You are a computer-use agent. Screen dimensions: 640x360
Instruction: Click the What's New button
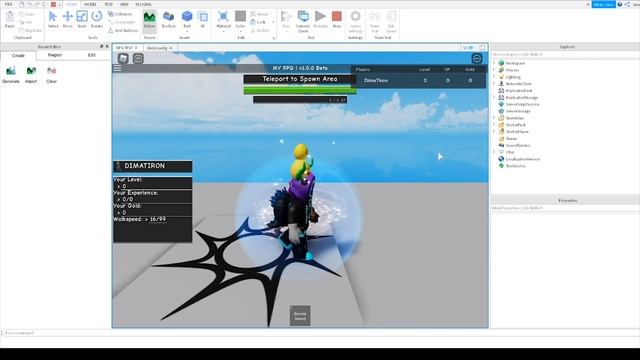tap(603, 4)
